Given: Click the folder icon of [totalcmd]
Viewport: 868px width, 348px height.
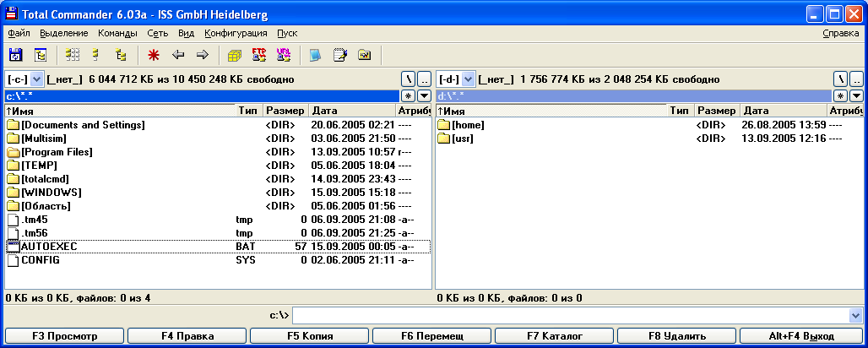Looking at the screenshot, I should [x=14, y=179].
